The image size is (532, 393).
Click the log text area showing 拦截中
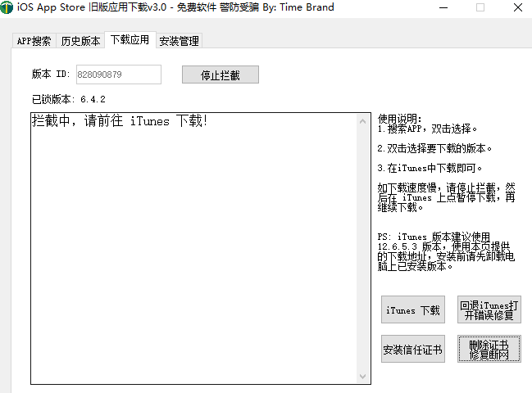[x=194, y=249]
